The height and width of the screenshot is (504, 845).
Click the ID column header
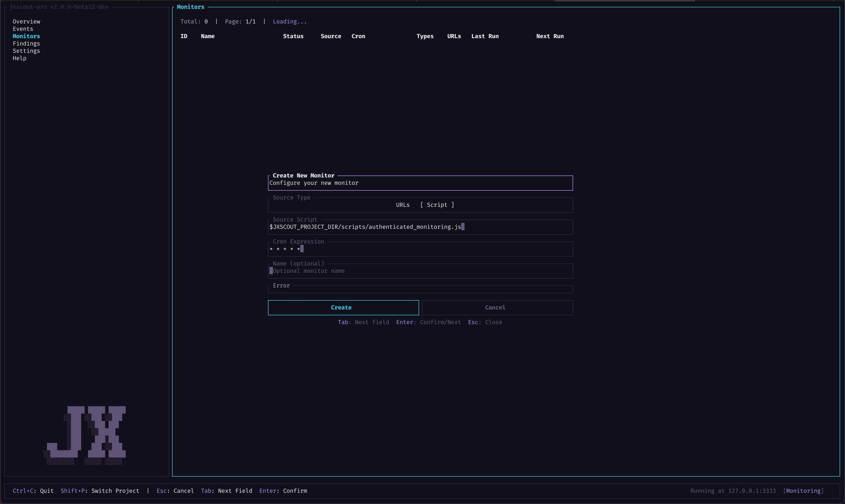[x=184, y=36]
